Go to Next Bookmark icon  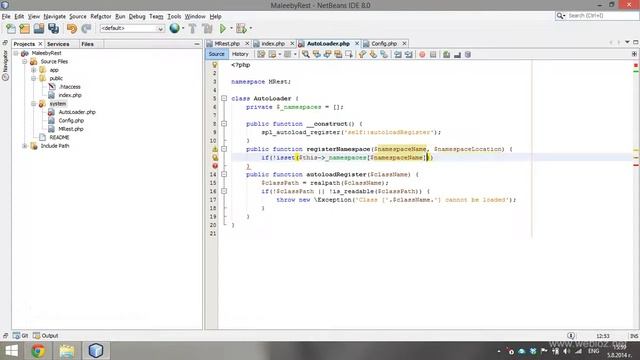tap(373, 54)
